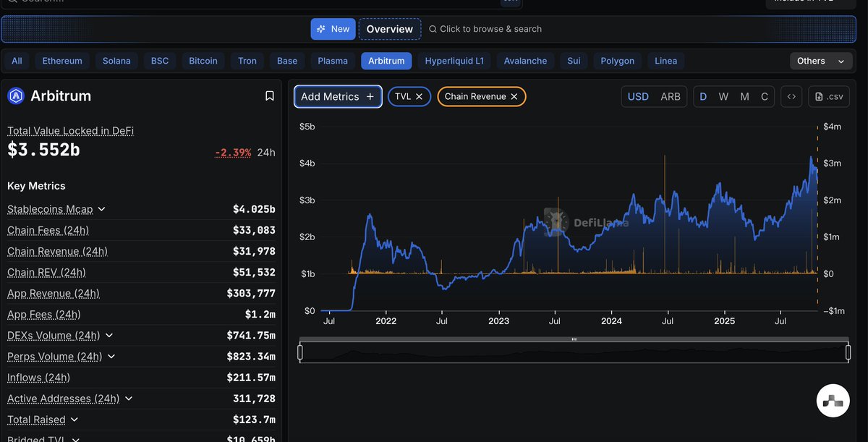Select the Ethereum chain tab
Screen dimensions: 868x442
point(62,61)
